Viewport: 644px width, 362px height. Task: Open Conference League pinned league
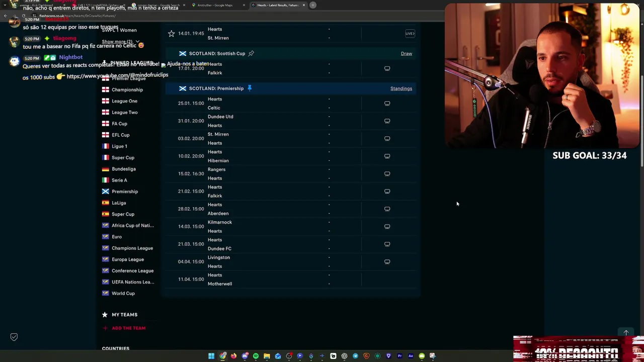[x=132, y=271]
